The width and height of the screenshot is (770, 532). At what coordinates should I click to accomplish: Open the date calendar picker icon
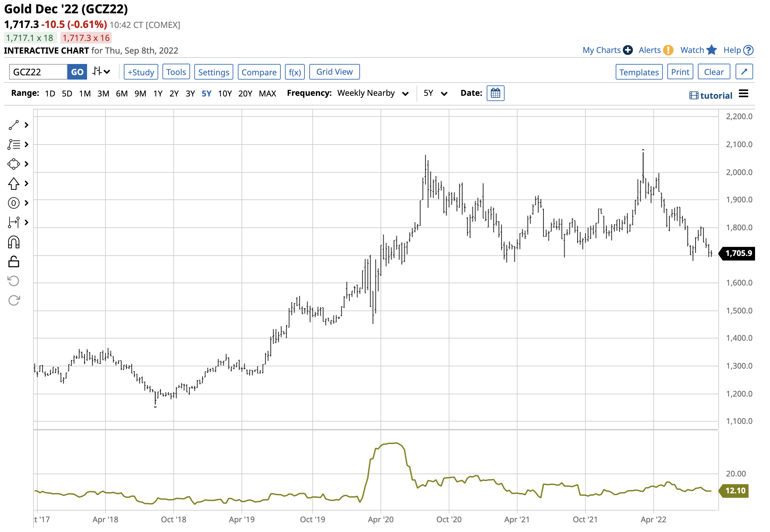(x=495, y=93)
